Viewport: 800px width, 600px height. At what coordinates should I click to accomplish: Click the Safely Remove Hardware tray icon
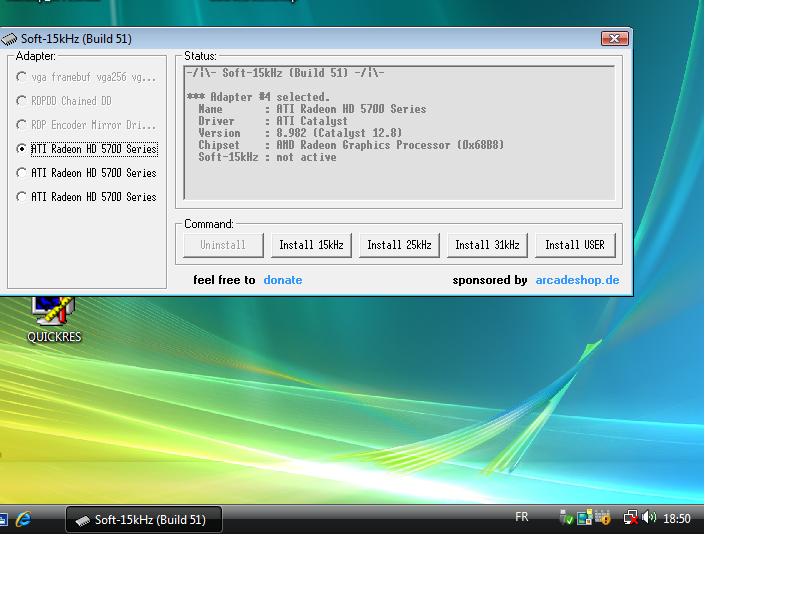pyautogui.click(x=566, y=518)
